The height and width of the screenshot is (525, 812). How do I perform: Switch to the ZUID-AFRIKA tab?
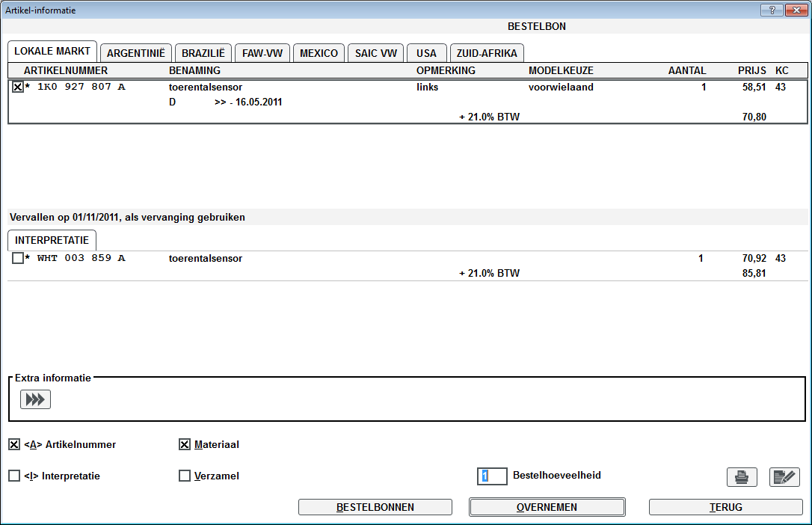click(x=487, y=53)
